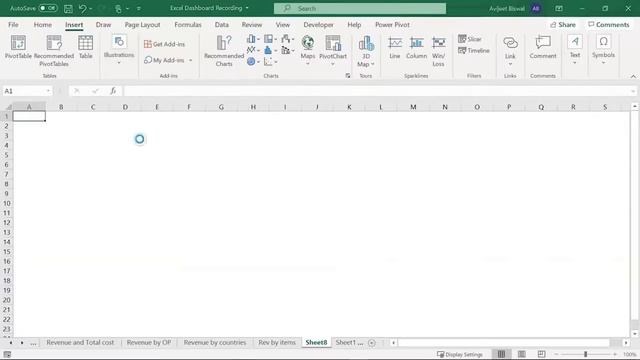Switch to Page Break Preview
This screenshot has height=360, width=640.
pos(541,354)
